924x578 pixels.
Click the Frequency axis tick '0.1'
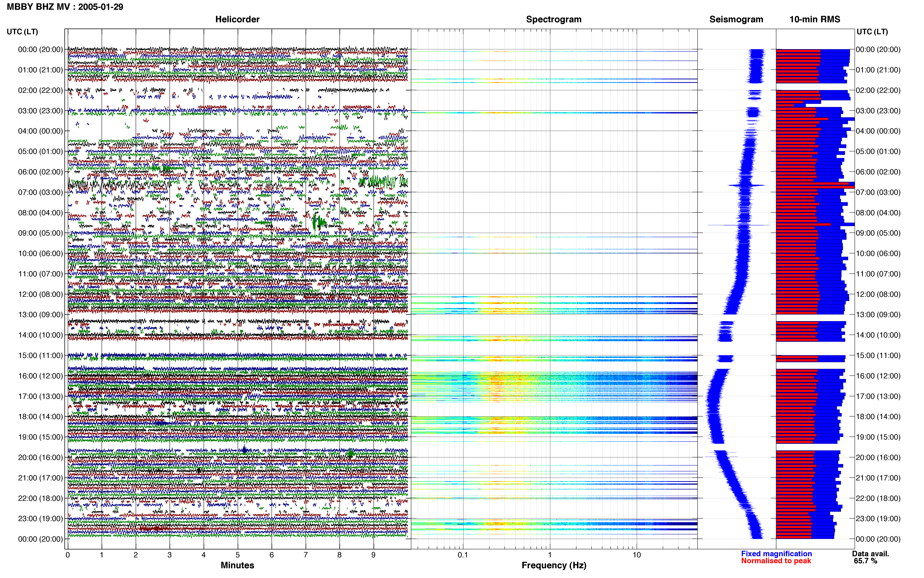click(463, 555)
